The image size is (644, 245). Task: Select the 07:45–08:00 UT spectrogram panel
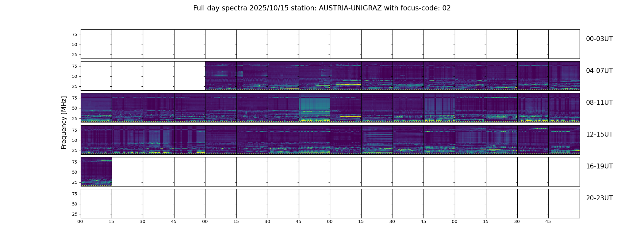click(564, 76)
